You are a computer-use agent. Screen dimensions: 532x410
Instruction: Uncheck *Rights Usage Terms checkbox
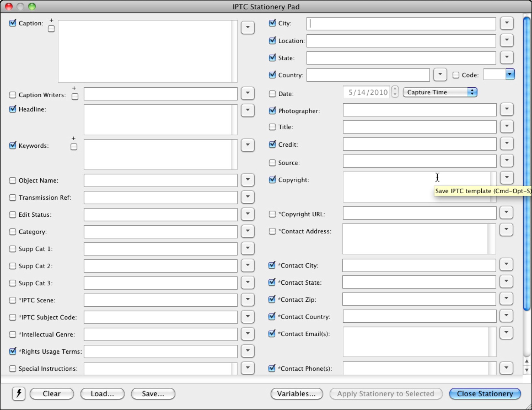coord(13,351)
